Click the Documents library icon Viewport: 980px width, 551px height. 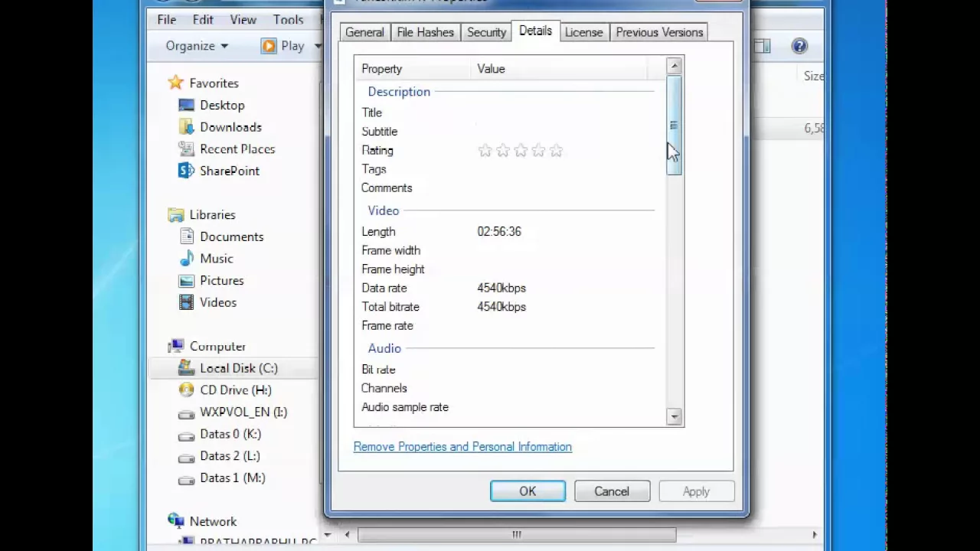[x=186, y=236]
